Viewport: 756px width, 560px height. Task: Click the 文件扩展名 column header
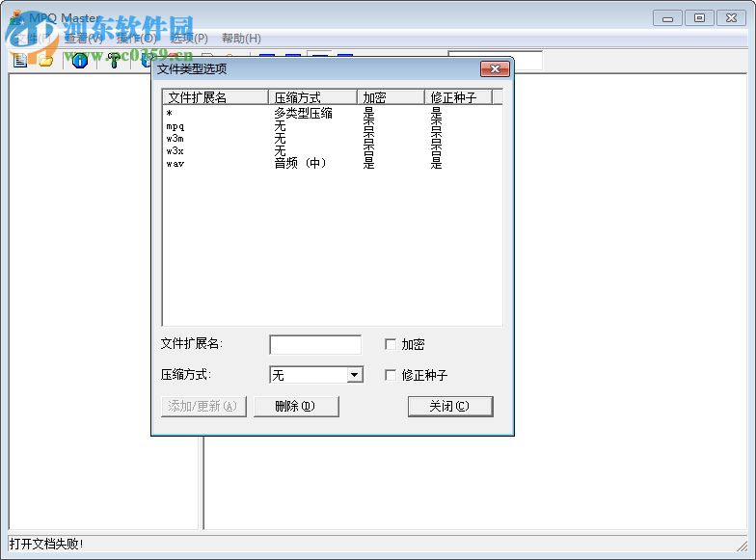[x=215, y=97]
